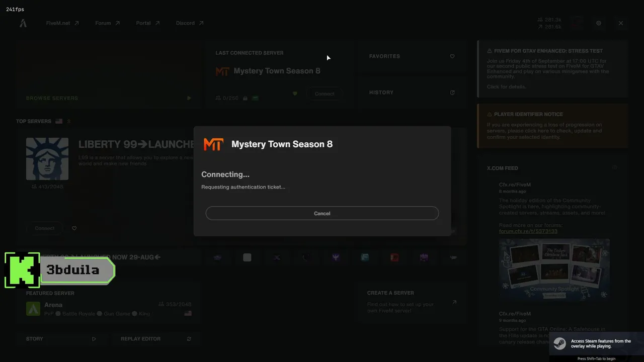Click Connect in the Last Connected Server card
The width and height of the screenshot is (644, 362).
point(325,94)
